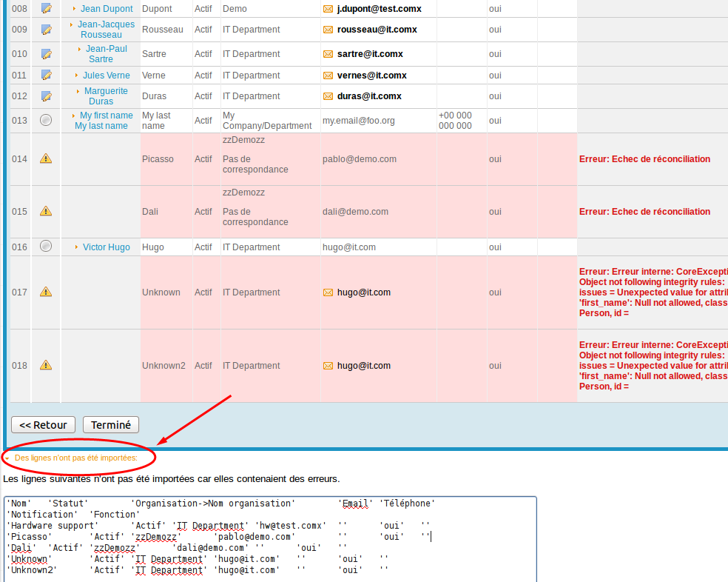Click inside the non-imported lines text area
Image resolution: width=728 pixels, height=582 pixels.
[269, 548]
